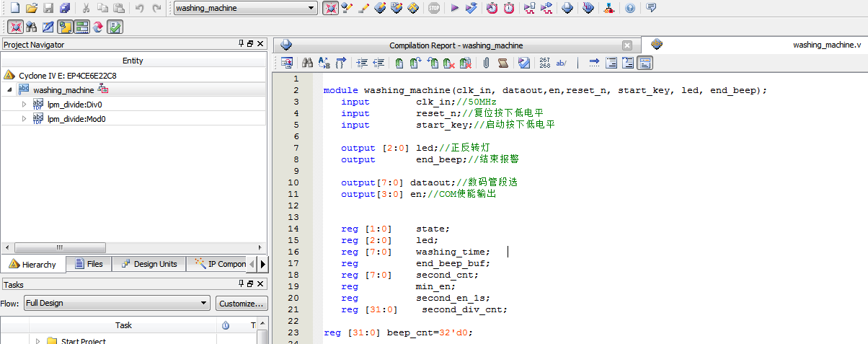Switch to the Files tab

89,264
